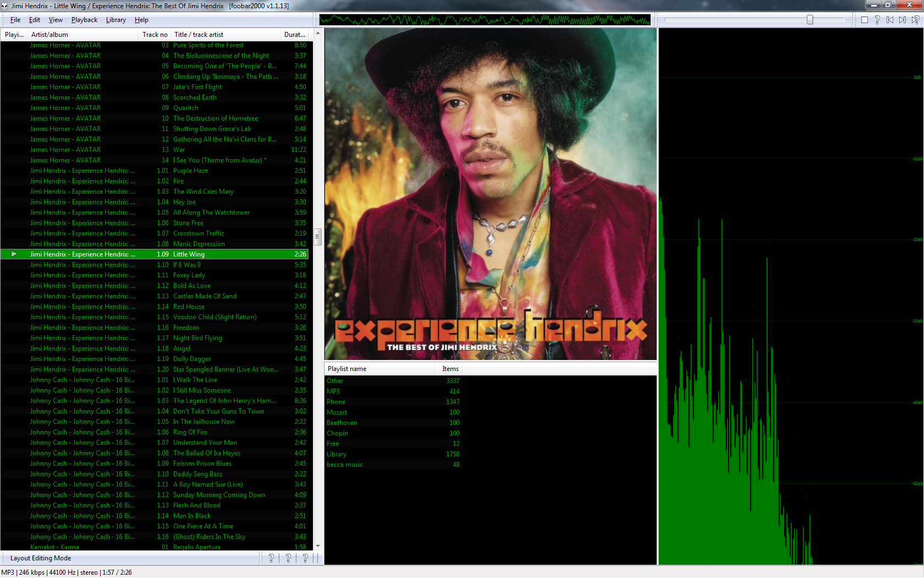924x578 pixels.
Task: Select the track 'Castles Made Of Sand'
Action: (x=155, y=296)
